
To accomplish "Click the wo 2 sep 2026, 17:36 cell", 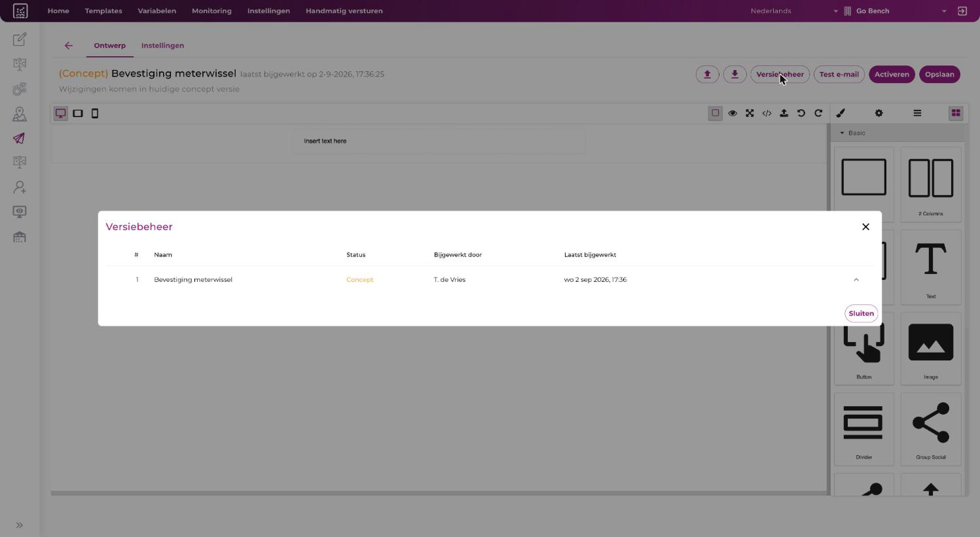I will (x=595, y=280).
